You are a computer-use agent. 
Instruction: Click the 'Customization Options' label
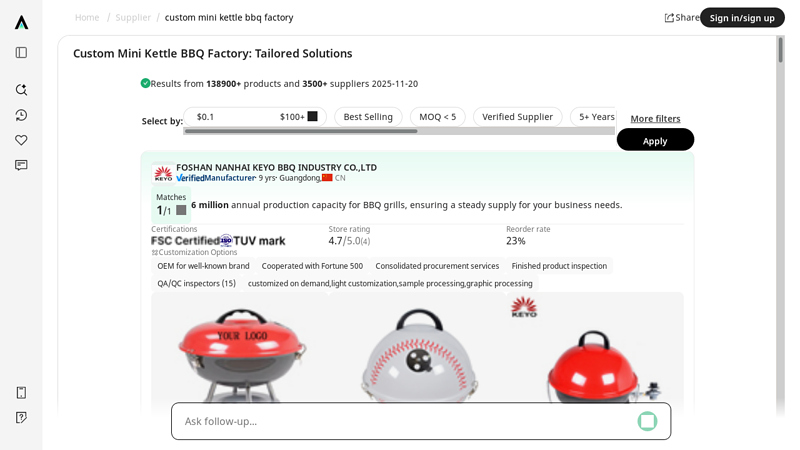[x=197, y=252]
